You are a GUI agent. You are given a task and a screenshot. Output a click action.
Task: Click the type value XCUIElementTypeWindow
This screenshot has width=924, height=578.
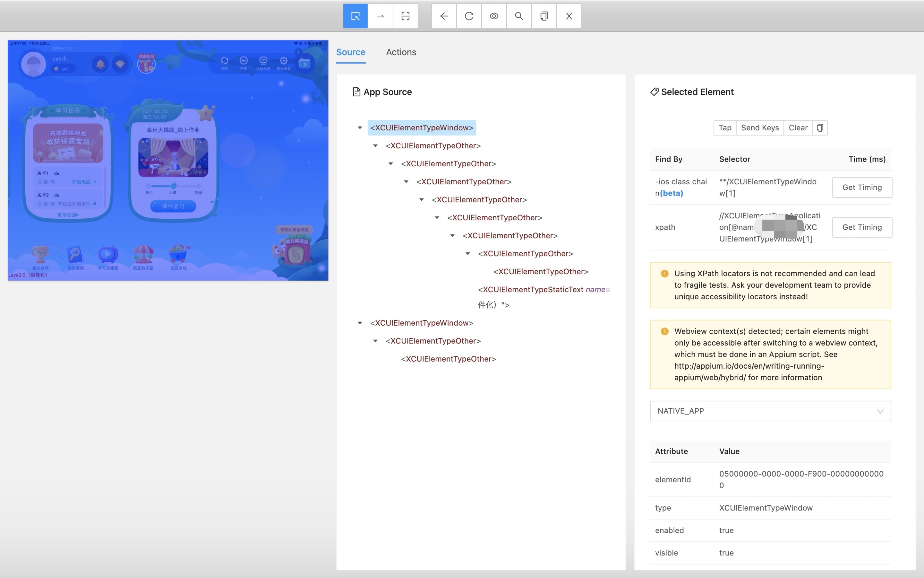point(766,508)
